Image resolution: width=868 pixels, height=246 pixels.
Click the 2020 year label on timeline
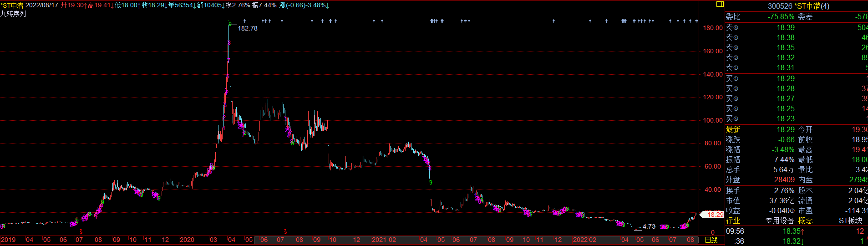(x=187, y=240)
